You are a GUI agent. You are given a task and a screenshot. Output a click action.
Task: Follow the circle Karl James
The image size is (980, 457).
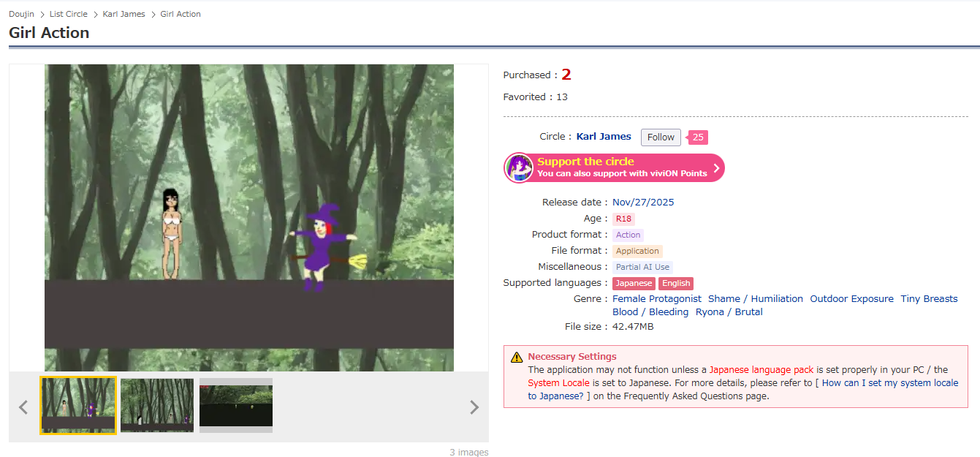(661, 137)
